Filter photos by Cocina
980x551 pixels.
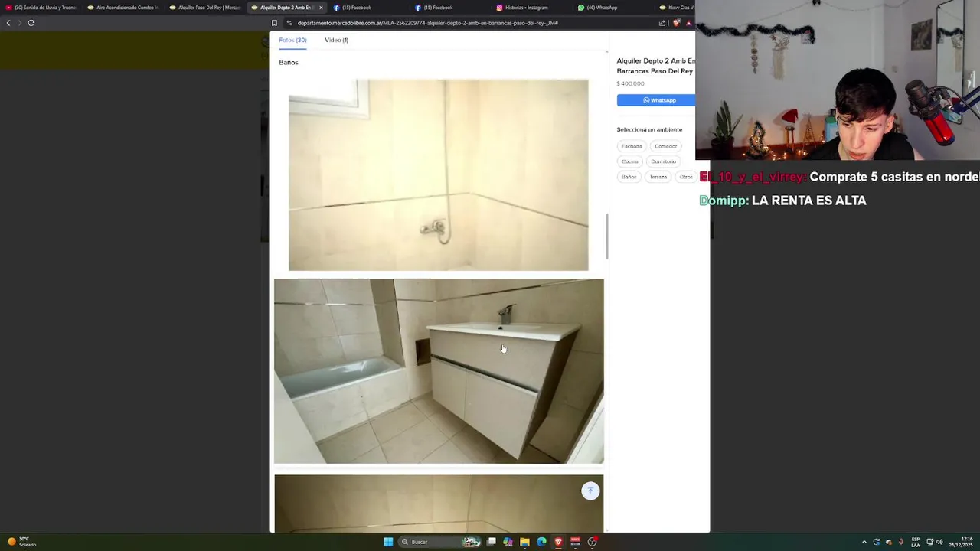[629, 161]
